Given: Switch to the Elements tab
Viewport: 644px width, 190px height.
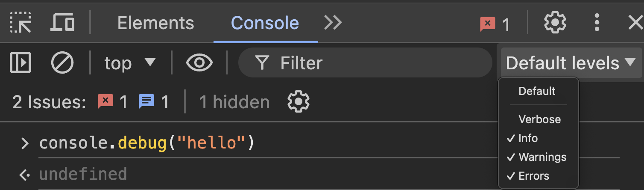Looking at the screenshot, I should [155, 23].
